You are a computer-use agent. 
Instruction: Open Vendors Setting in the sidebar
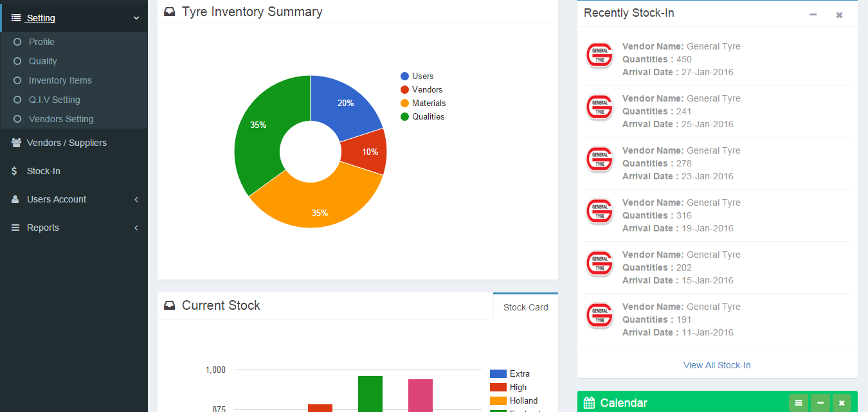click(61, 119)
